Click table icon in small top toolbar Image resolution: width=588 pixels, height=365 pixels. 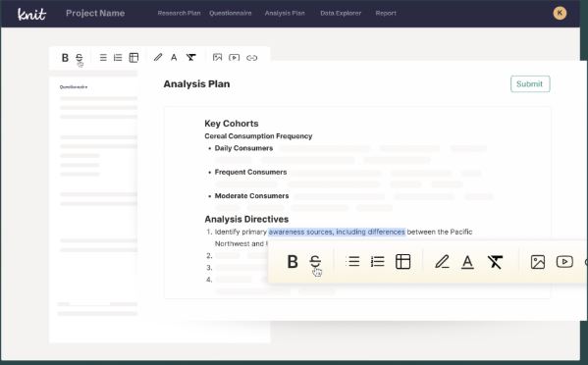[x=134, y=58]
